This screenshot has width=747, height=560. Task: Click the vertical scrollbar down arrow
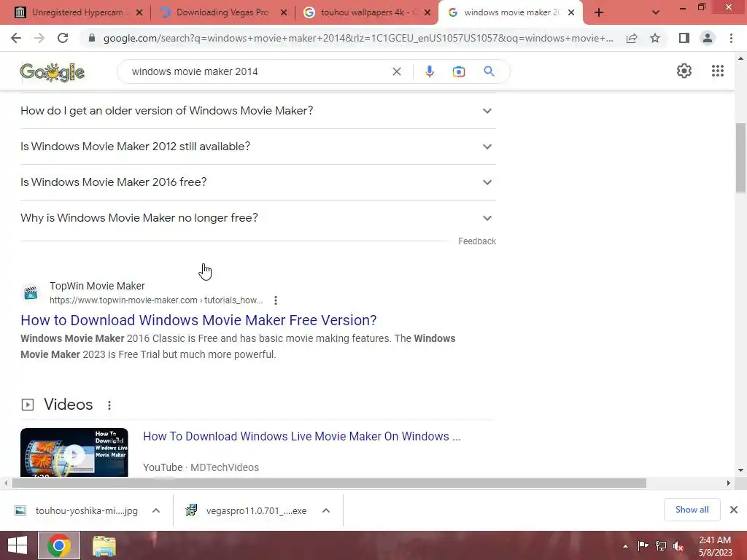(740, 470)
